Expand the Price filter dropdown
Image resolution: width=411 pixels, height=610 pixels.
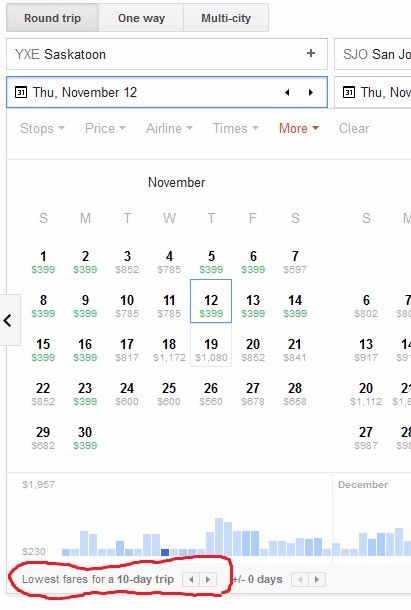pos(105,128)
